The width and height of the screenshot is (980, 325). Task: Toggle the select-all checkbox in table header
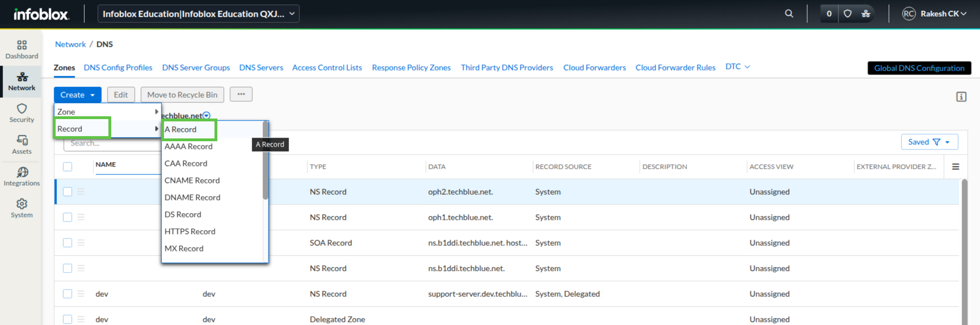(x=67, y=166)
